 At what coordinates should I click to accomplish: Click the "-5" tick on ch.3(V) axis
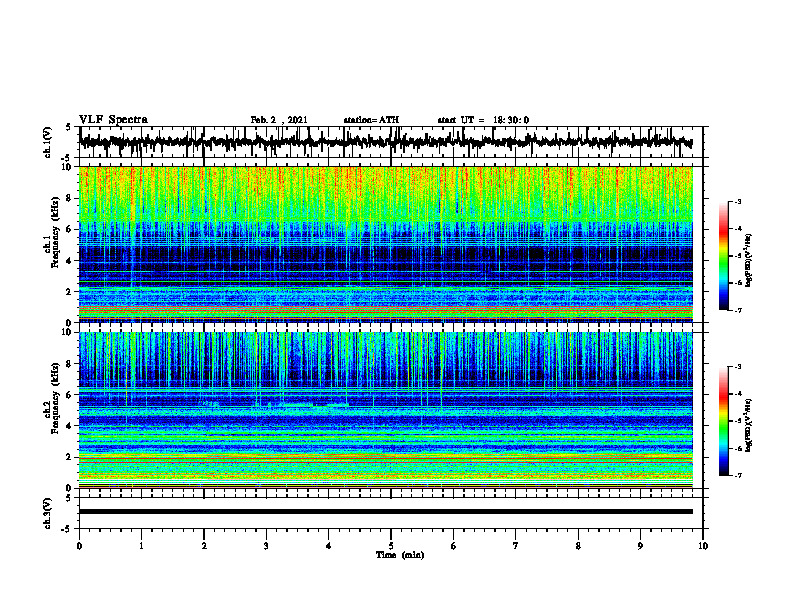click(67, 528)
